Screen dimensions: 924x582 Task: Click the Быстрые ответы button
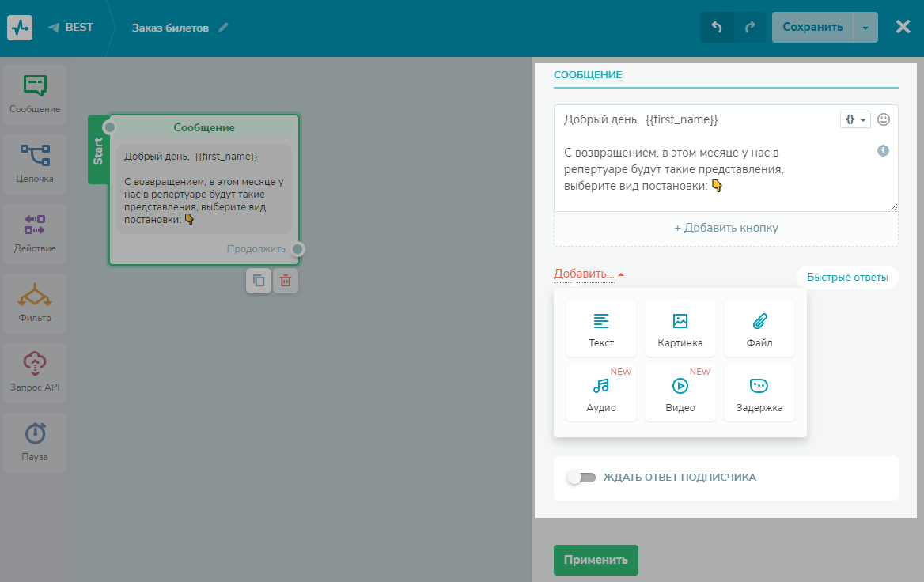click(x=847, y=278)
